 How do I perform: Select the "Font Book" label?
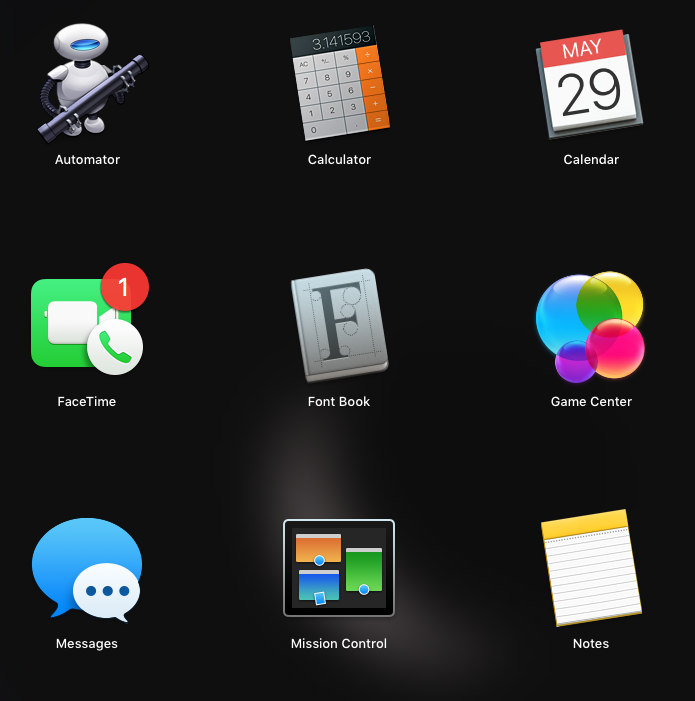339,402
